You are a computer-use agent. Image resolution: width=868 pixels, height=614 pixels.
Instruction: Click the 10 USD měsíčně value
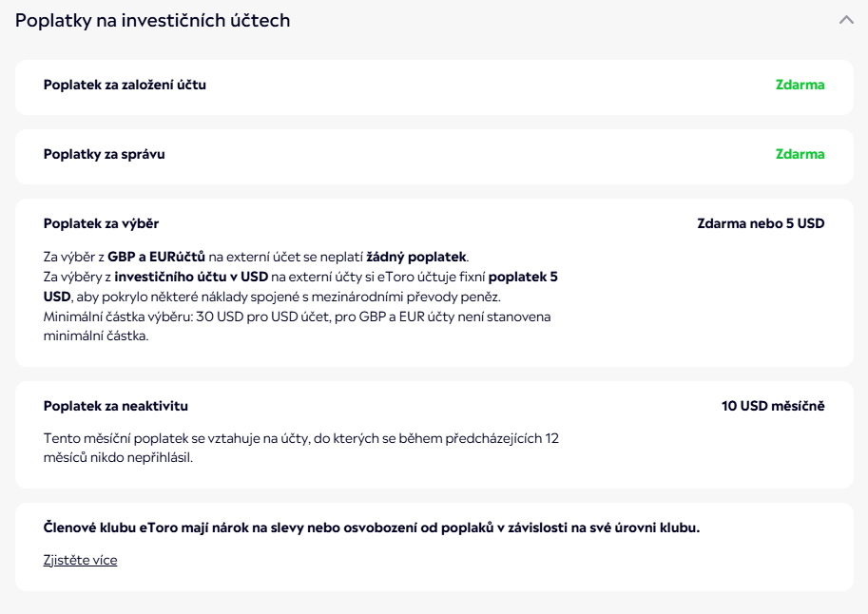pos(773,406)
